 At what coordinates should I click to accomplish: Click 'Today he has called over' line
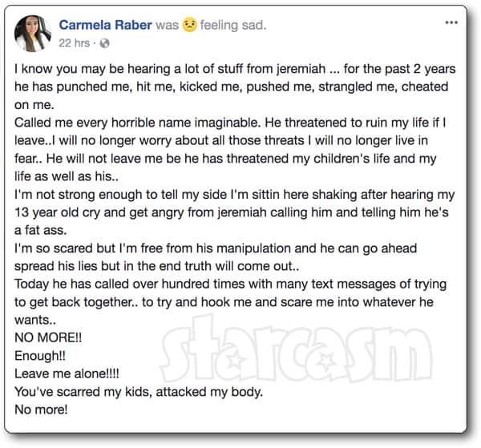tap(230, 285)
